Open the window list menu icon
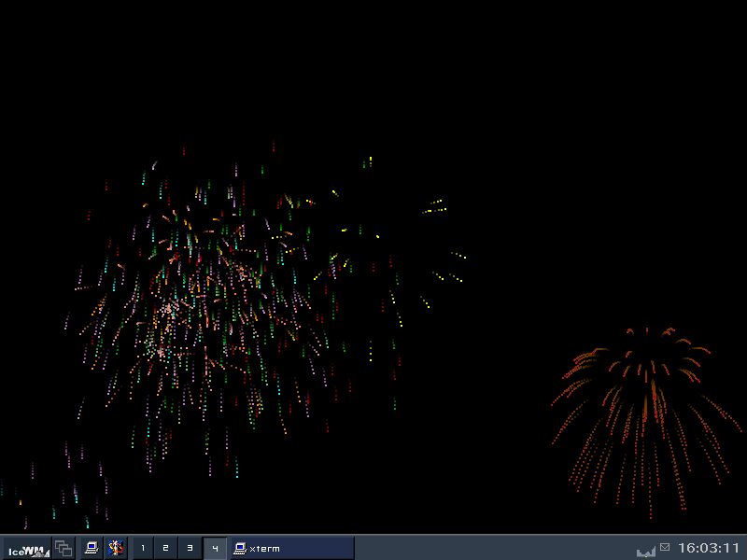Screen dimensions: 747x560 (x=63, y=549)
